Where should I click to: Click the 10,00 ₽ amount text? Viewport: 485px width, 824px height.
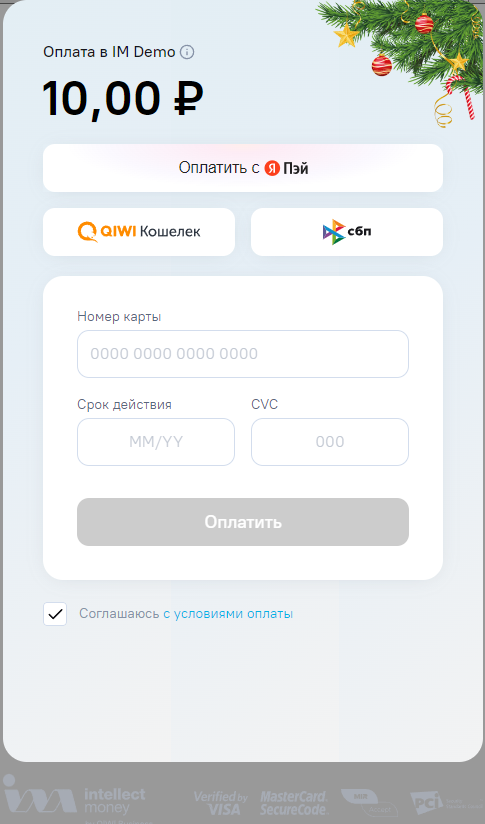pyautogui.click(x=123, y=99)
